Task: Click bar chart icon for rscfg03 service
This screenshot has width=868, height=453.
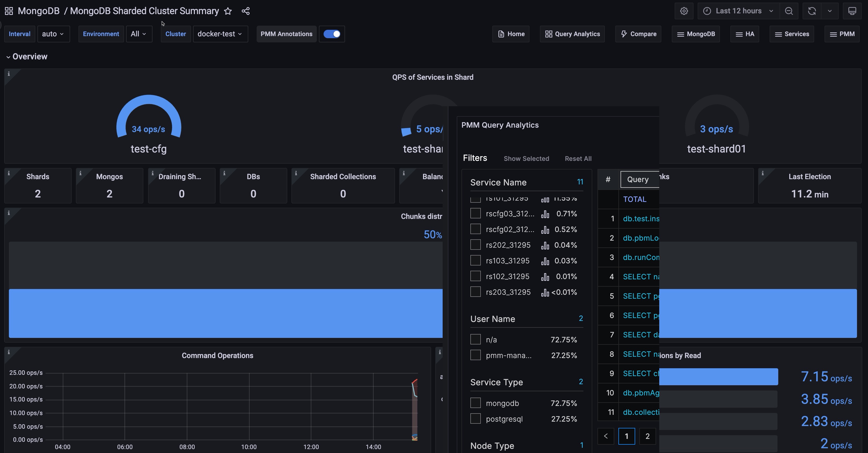Action: click(x=545, y=214)
